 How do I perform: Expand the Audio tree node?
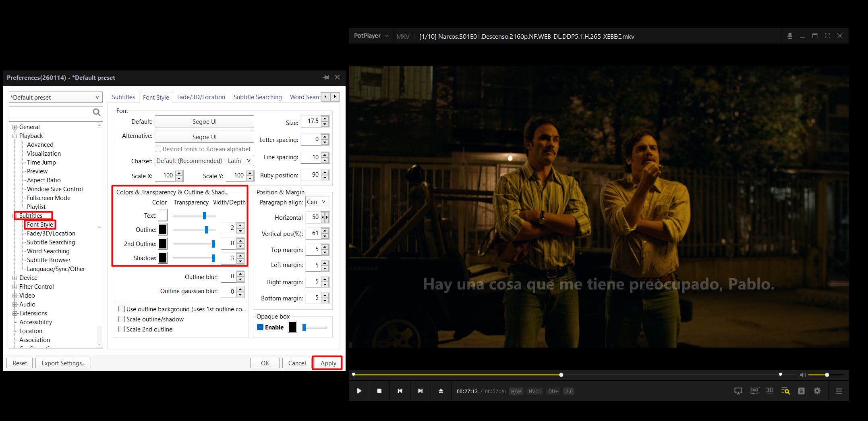click(15, 304)
